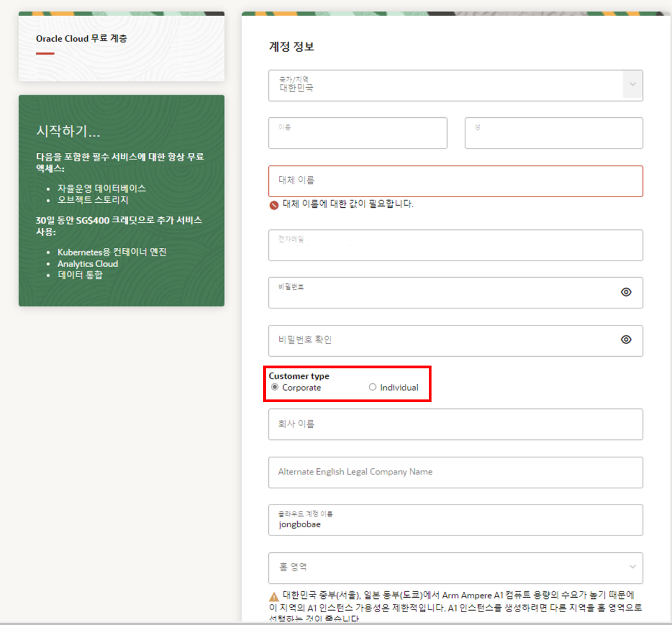Image resolution: width=672 pixels, height=625 pixels.
Task: Click the '계정 정보' section heading
Action: click(292, 47)
